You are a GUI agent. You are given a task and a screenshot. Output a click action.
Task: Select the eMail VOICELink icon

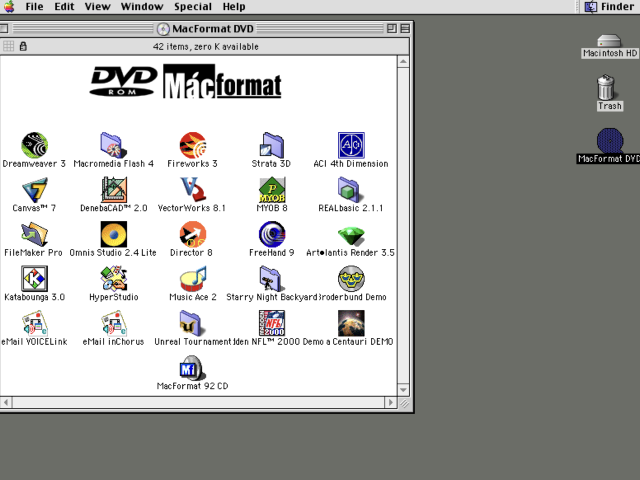coord(35,323)
